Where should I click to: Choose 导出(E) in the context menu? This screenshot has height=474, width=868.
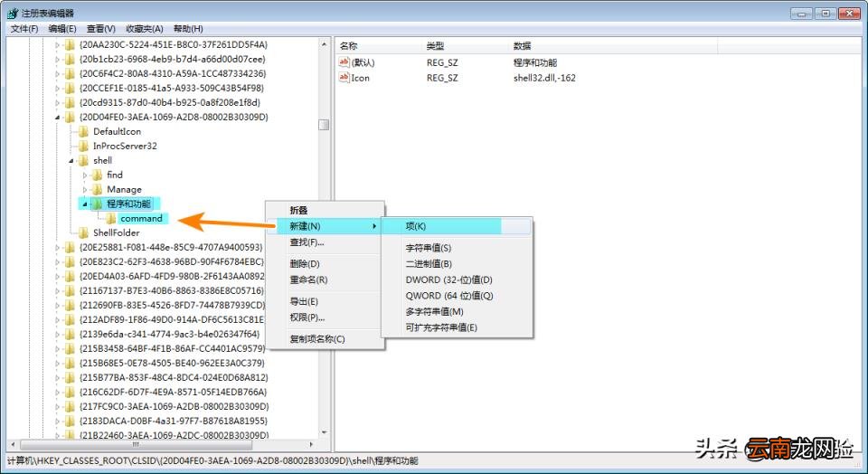click(x=325, y=301)
